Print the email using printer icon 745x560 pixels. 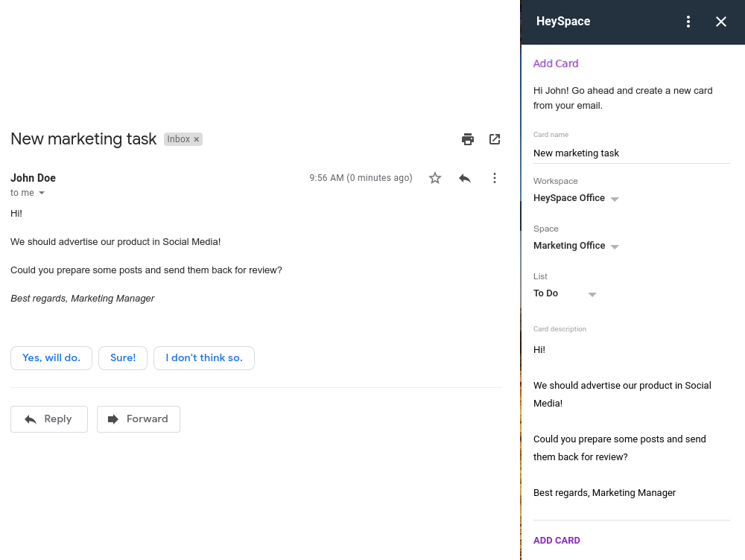click(468, 139)
